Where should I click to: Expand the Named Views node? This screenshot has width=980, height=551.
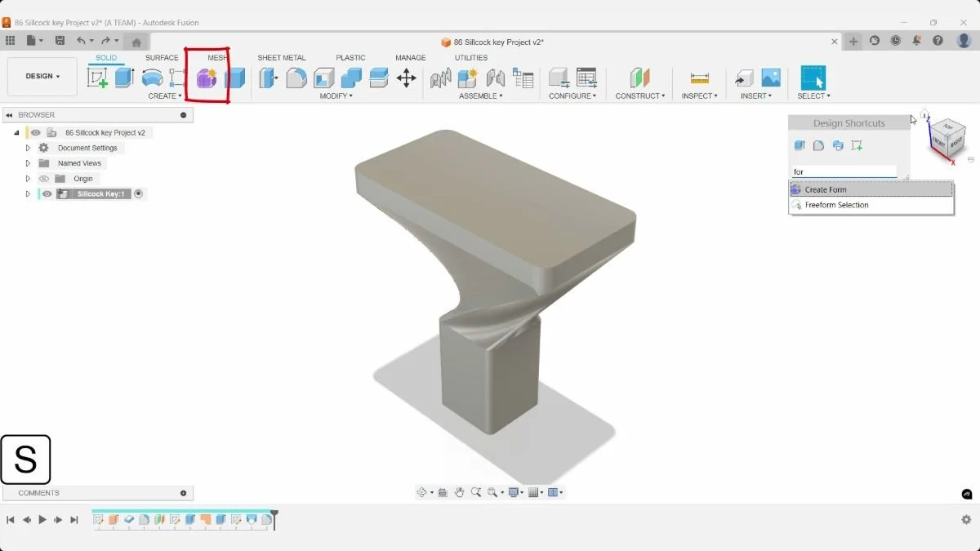(x=28, y=163)
